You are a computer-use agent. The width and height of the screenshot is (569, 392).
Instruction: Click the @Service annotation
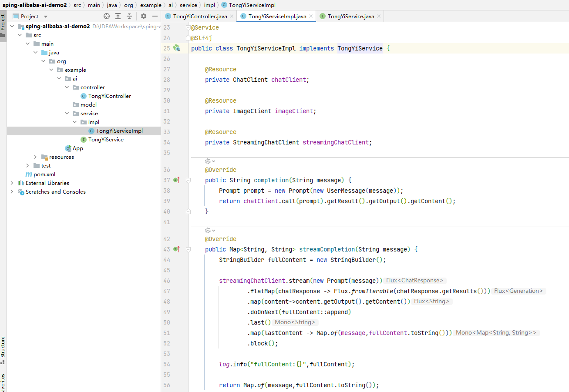point(205,27)
